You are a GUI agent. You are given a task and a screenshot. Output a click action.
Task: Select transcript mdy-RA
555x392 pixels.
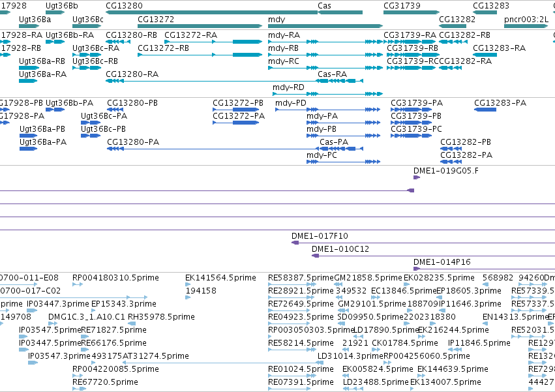pos(284,35)
